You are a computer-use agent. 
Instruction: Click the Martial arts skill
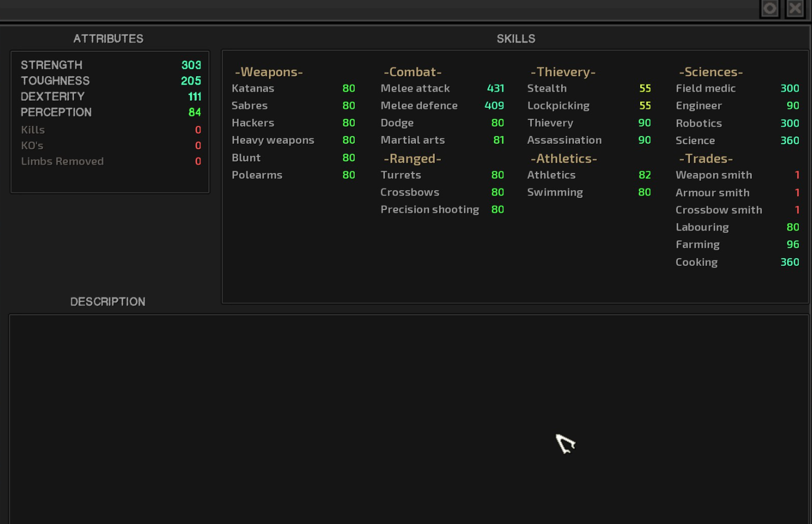click(442, 140)
